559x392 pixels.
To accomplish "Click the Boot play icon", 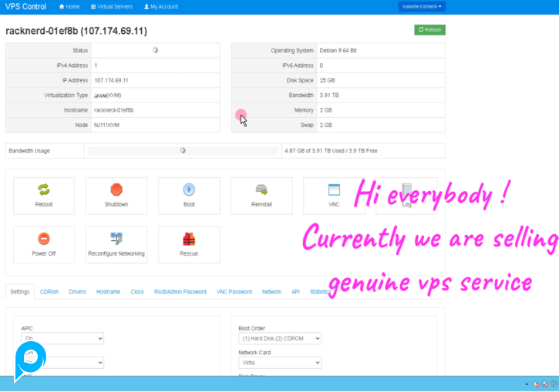I will click(189, 189).
